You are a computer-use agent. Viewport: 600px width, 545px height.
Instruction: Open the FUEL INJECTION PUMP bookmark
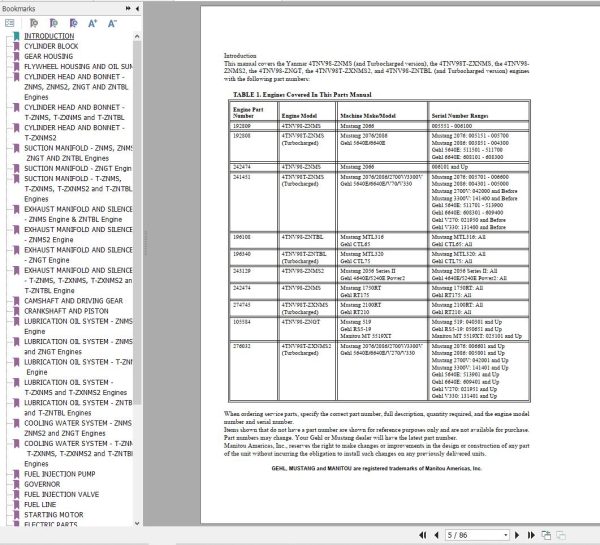[x=60, y=474]
